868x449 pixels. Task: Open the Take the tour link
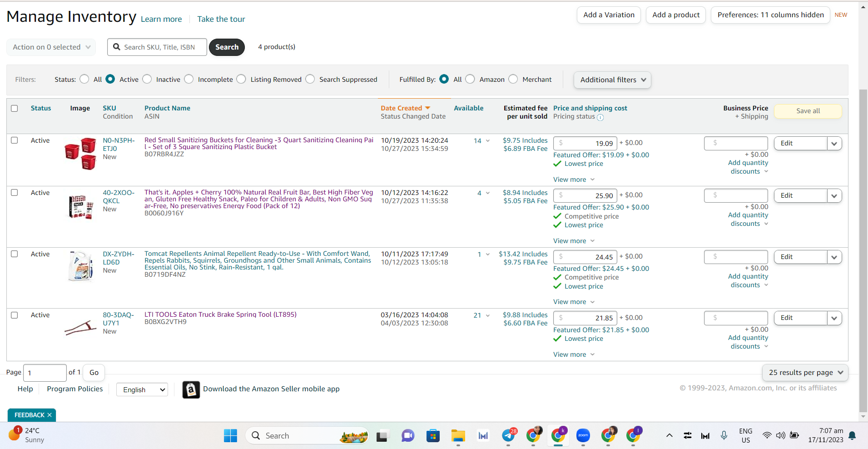coord(221,19)
